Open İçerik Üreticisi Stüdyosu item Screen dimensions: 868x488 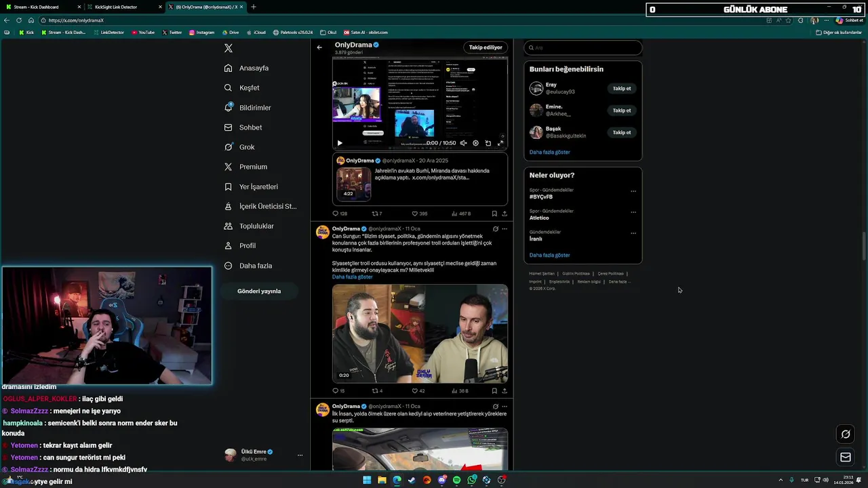(x=260, y=206)
